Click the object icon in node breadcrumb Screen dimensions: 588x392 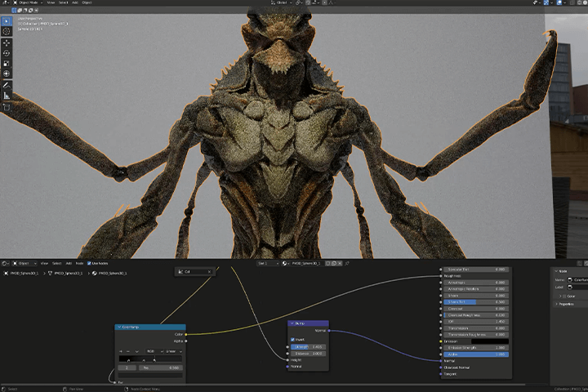click(x=6, y=274)
